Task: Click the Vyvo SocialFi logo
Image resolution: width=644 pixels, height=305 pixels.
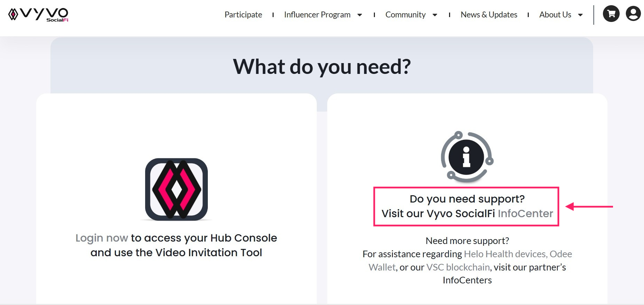Action: click(38, 15)
